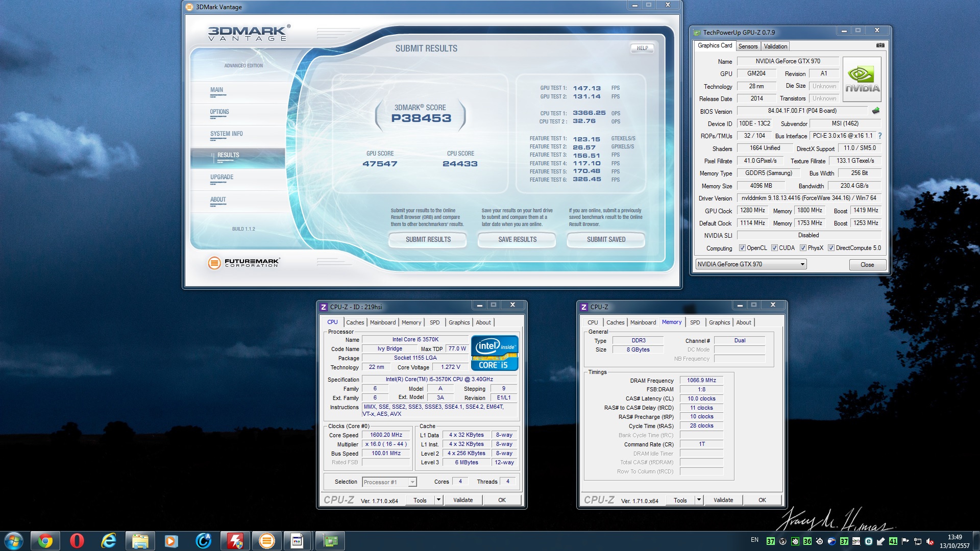Screen dimensions: 980x551
Task: Click the BIOS save chip icon
Action: [876, 111]
